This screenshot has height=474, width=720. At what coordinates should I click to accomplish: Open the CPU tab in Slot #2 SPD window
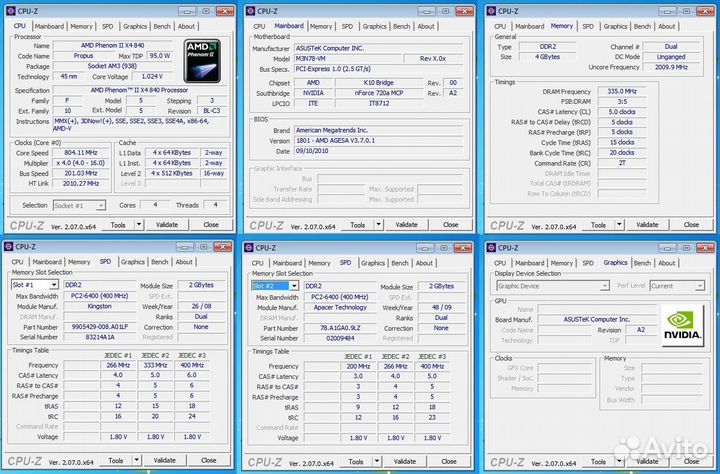[x=258, y=263]
